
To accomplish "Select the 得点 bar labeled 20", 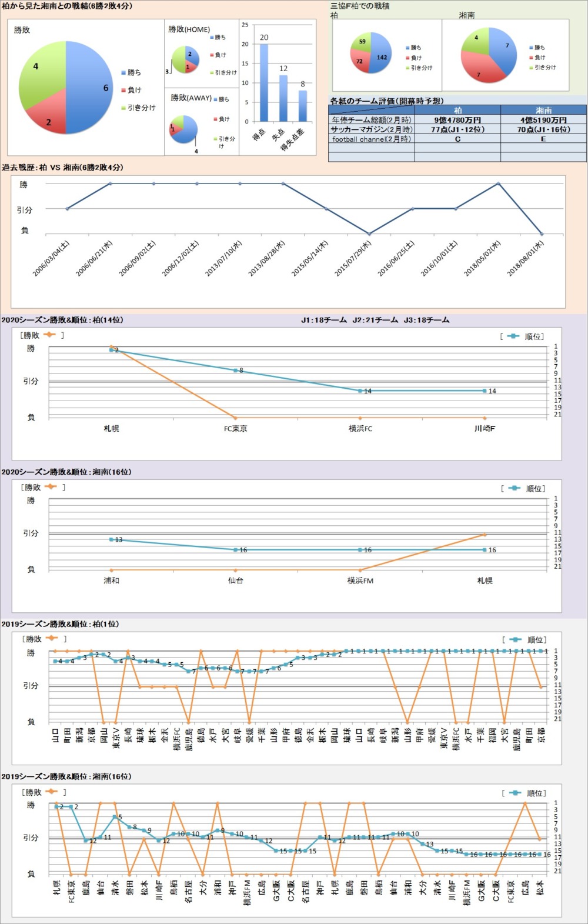I will [x=264, y=82].
